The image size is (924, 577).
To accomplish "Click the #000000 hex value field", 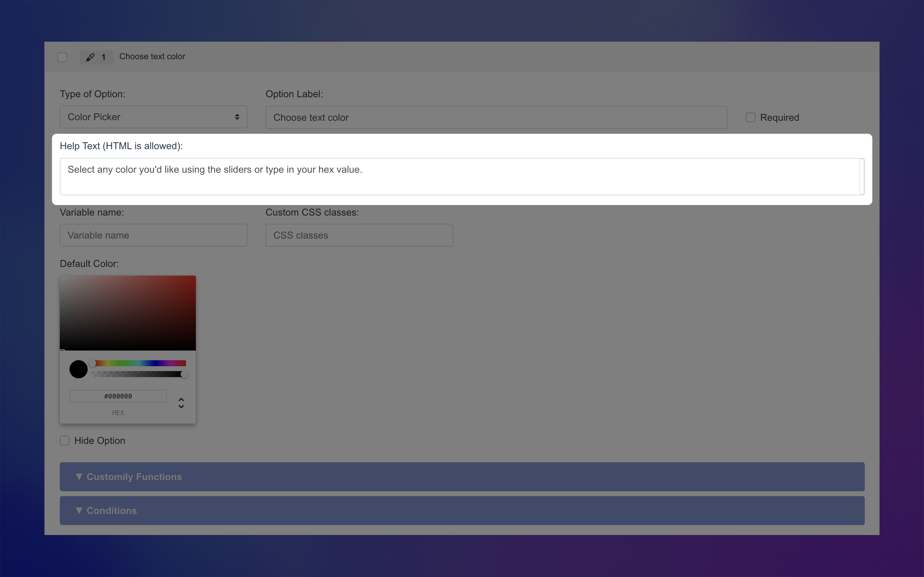I will pos(118,396).
